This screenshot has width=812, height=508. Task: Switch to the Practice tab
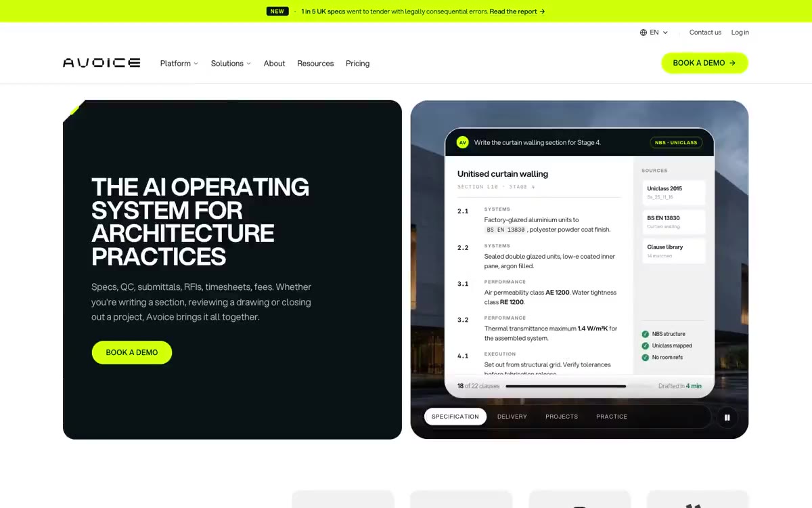[x=612, y=417]
